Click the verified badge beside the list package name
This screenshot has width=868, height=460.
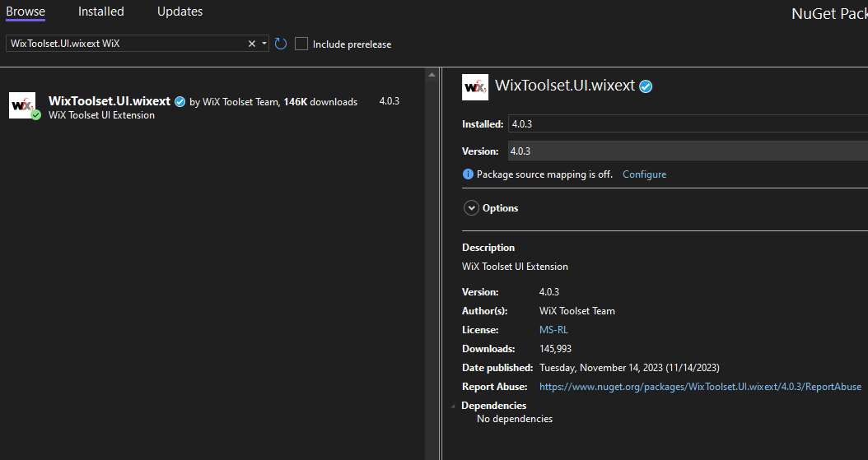(180, 102)
